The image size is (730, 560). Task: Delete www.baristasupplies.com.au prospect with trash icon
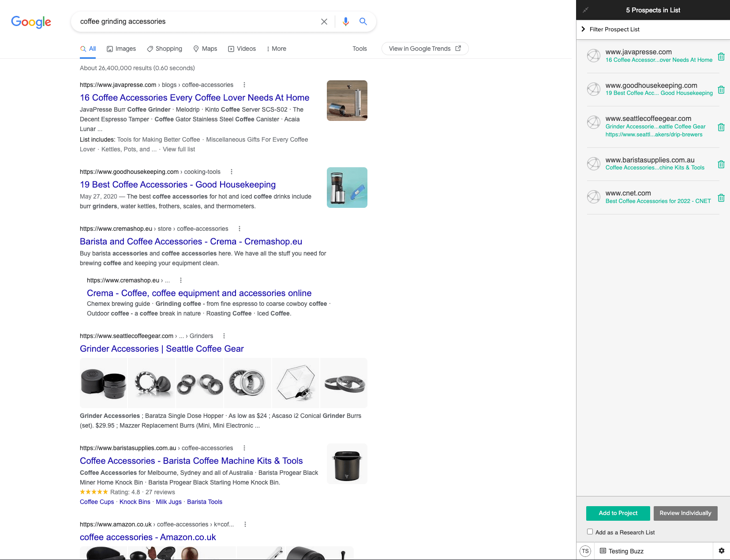(721, 164)
